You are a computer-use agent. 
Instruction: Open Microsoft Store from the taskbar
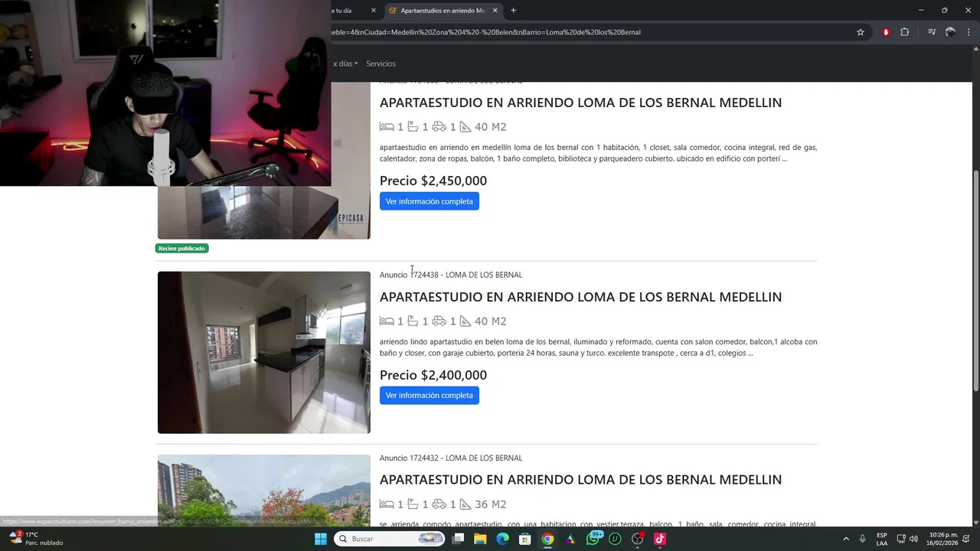(525, 539)
